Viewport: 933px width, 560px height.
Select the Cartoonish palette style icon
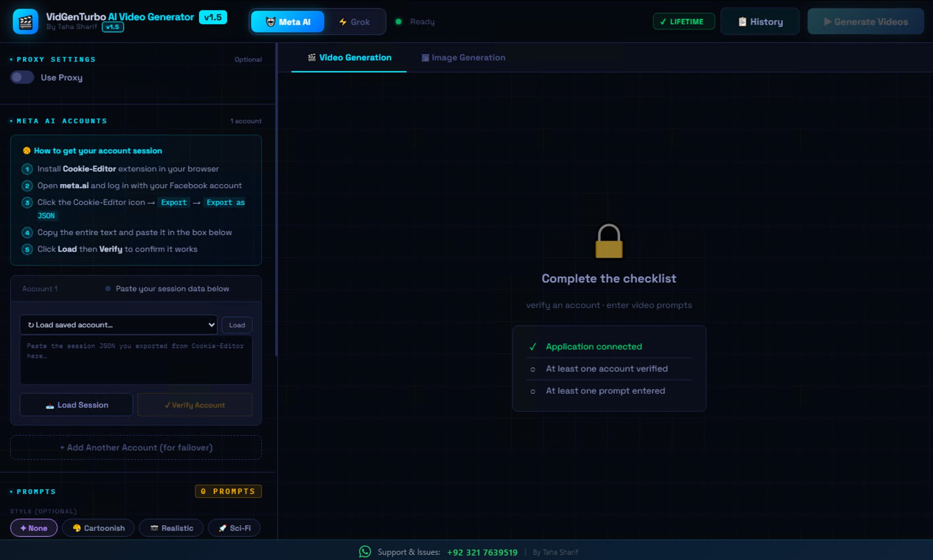click(77, 528)
